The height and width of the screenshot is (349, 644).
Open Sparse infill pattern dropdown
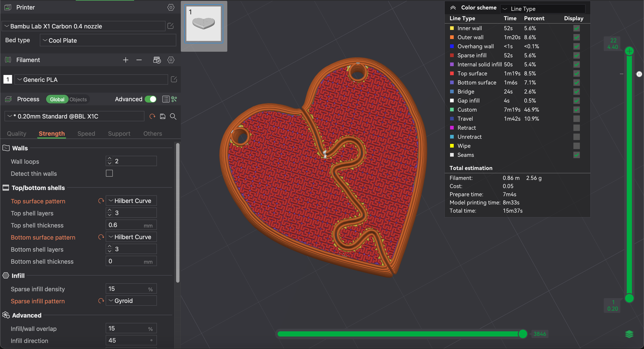[131, 301]
